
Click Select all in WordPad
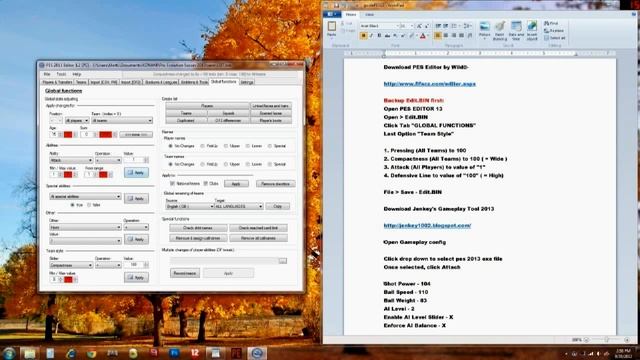[x=555, y=38]
